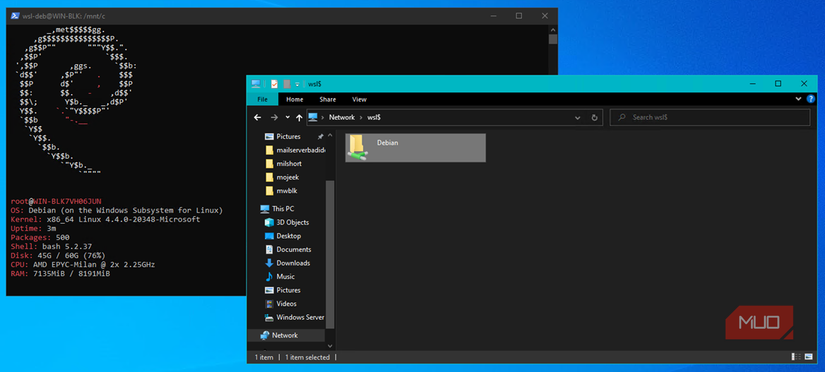Click Network in the address breadcrumb
This screenshot has height=372, width=825.
tap(341, 117)
